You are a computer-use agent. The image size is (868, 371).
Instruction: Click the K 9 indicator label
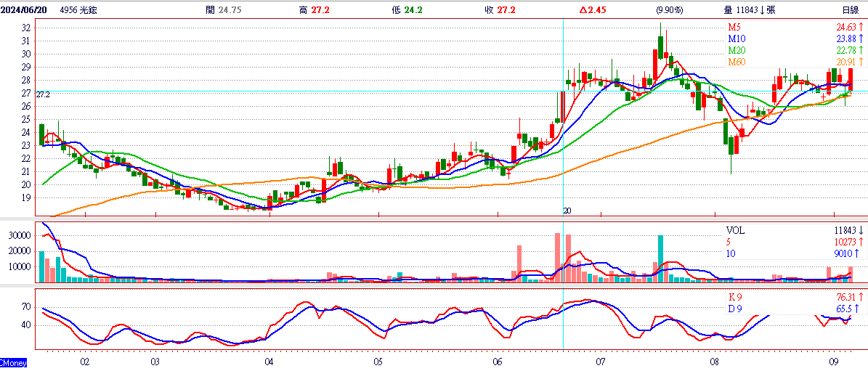[735, 295]
